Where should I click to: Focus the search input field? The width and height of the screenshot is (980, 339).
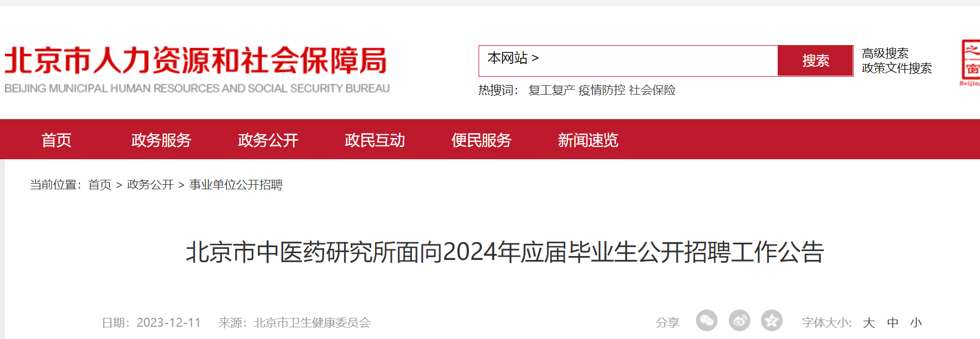[659, 61]
